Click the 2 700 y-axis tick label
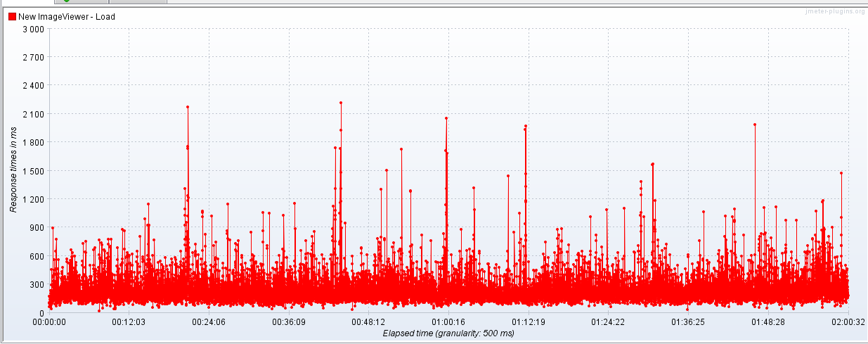868x344 pixels. click(34, 57)
